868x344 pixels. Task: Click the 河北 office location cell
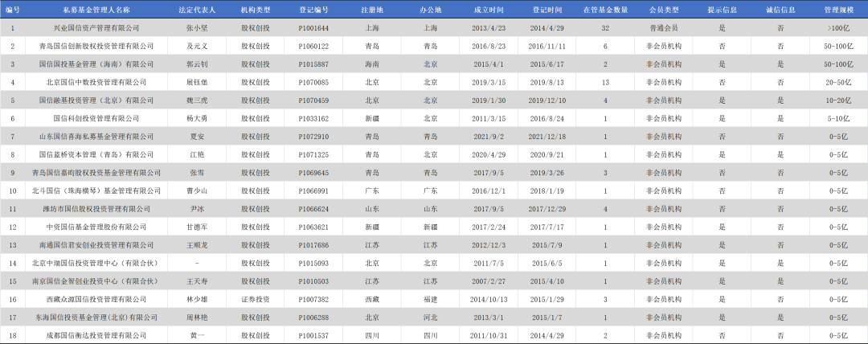click(430, 318)
